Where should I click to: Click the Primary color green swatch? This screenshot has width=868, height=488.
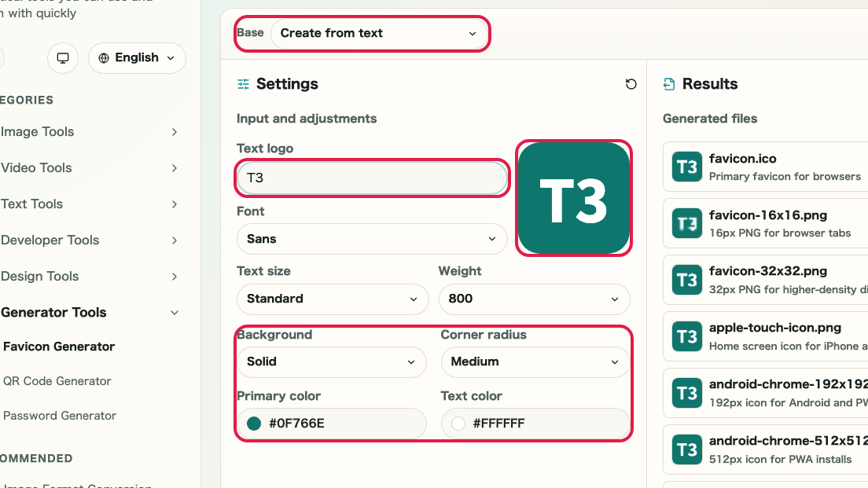pyautogui.click(x=254, y=424)
